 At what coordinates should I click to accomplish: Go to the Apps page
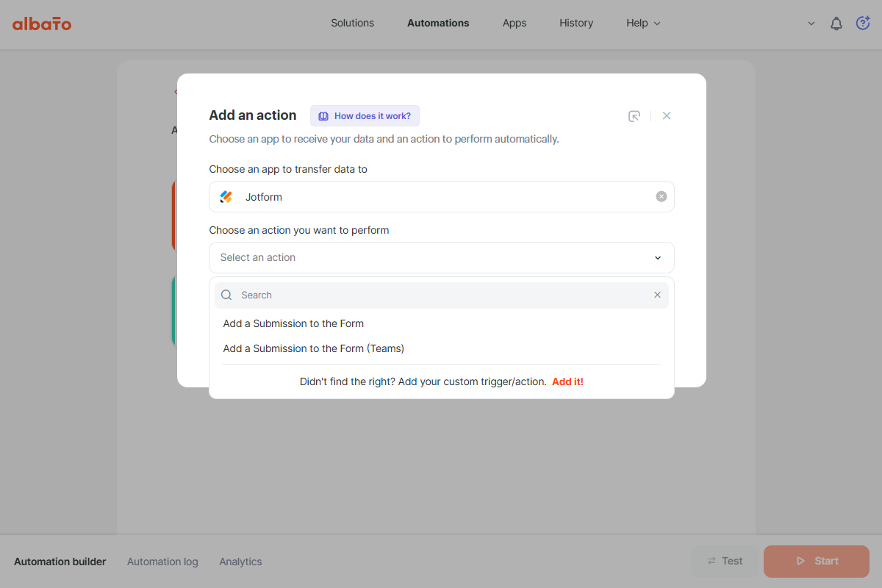coord(514,23)
